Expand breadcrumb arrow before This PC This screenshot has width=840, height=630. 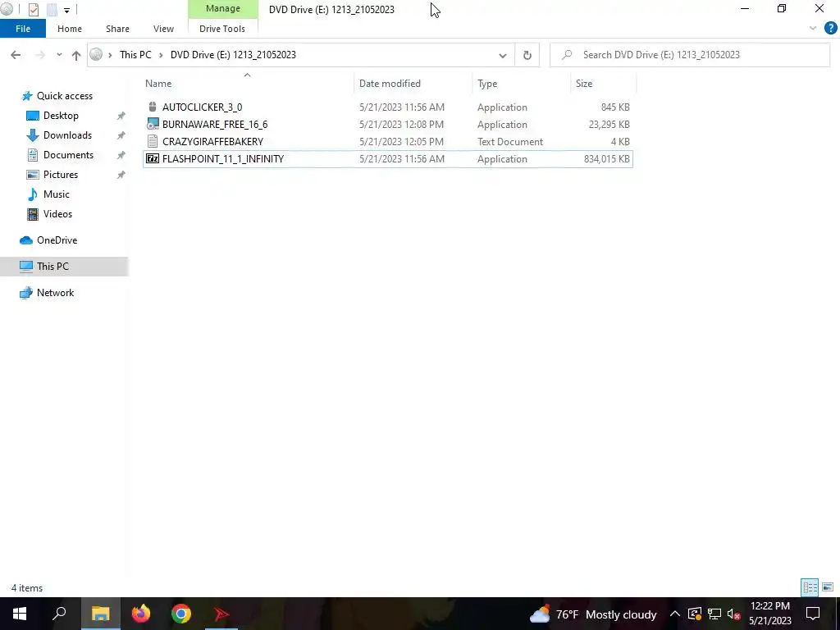coord(110,55)
